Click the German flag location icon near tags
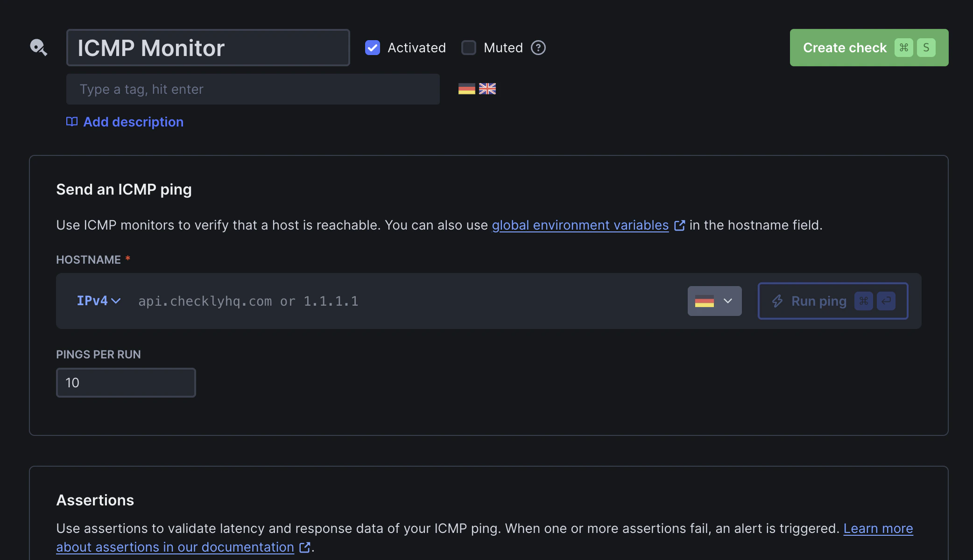This screenshot has width=973, height=560. [x=466, y=89]
